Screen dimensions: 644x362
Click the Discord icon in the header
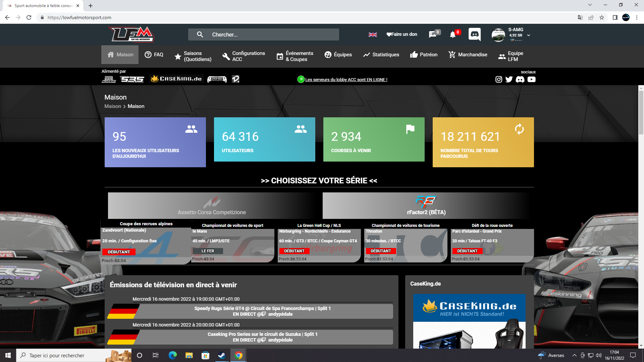point(474,34)
